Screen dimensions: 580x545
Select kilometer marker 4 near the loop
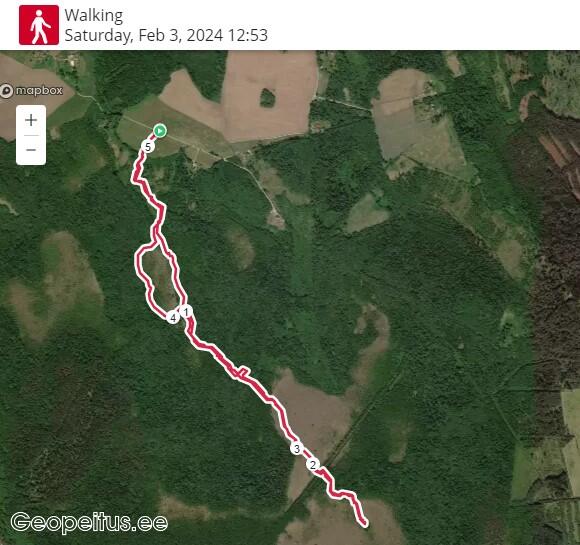(x=173, y=317)
